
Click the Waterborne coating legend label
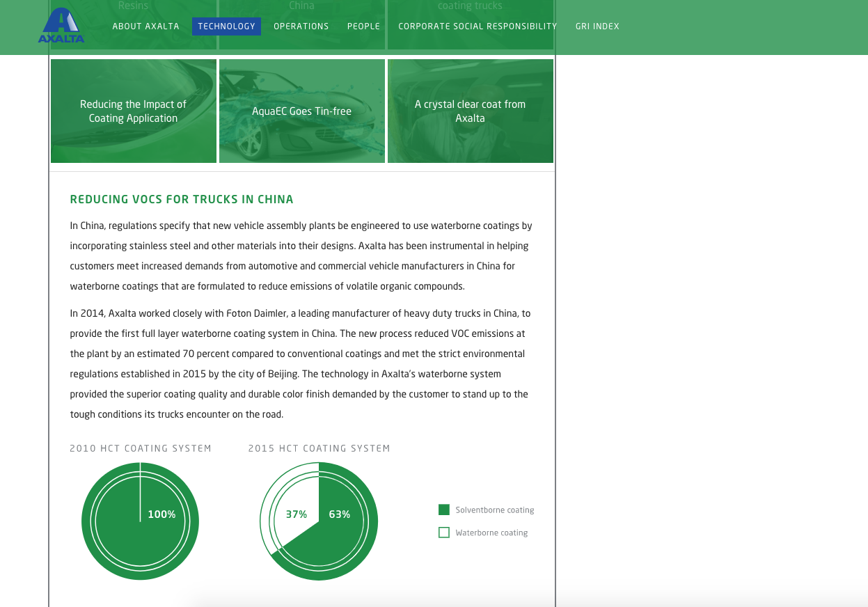pos(491,533)
